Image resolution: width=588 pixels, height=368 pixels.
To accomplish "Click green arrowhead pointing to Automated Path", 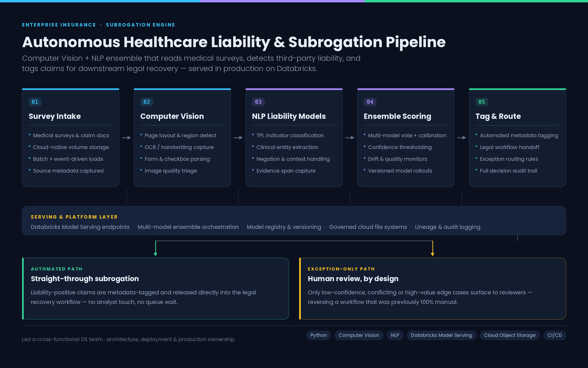I will (155, 254).
